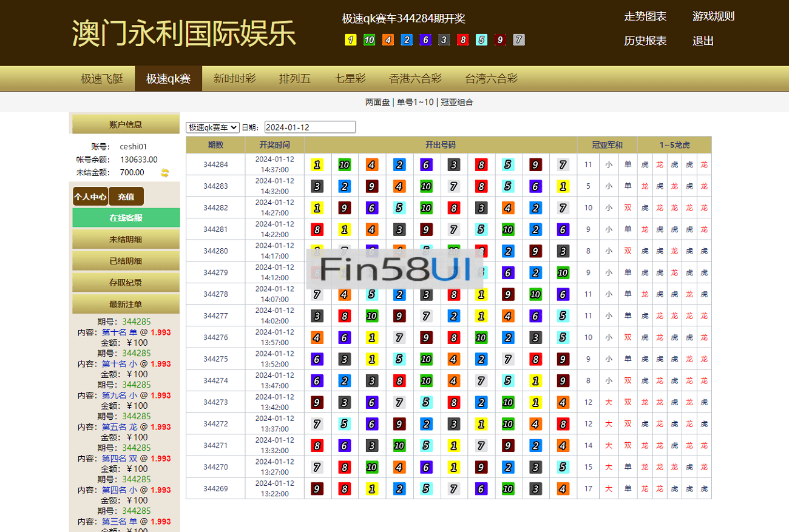This screenshot has width=789, height=532.
Task: Open the 走势图表 page
Action: point(645,17)
